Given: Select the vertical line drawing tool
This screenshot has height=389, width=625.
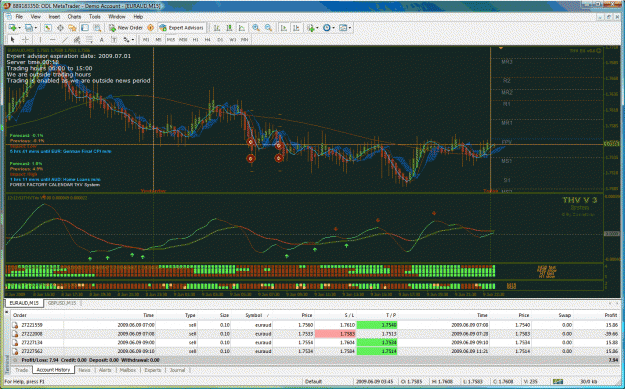Looking at the screenshot, I should pos(40,39).
